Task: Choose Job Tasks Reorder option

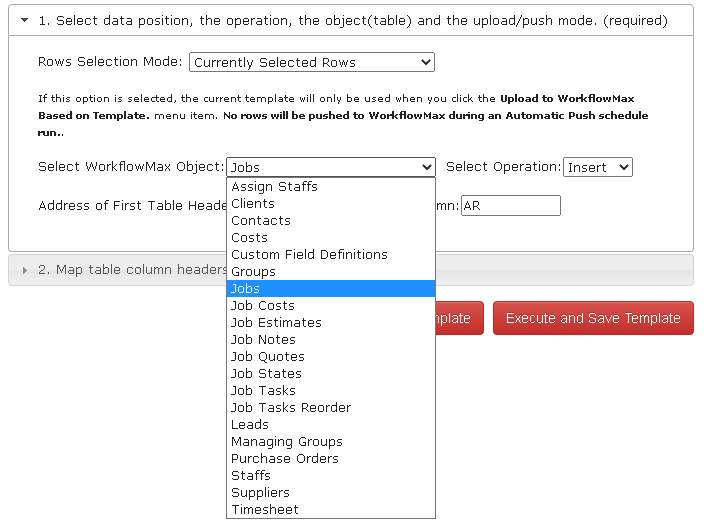Action: [x=331, y=408]
